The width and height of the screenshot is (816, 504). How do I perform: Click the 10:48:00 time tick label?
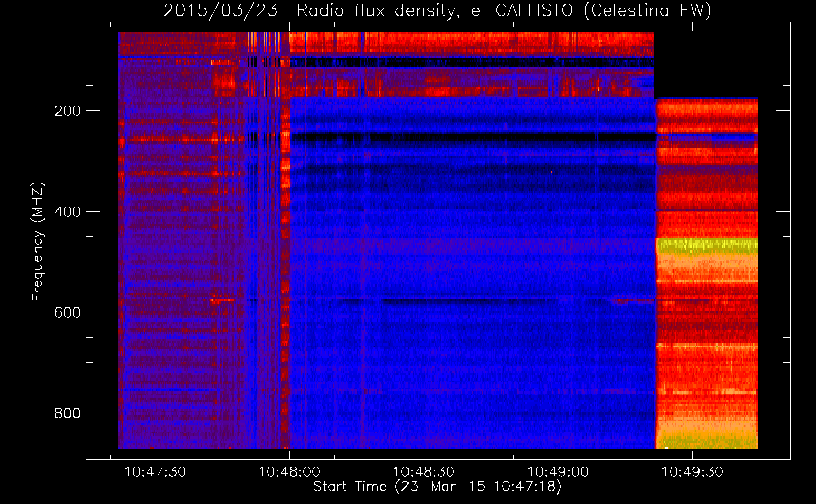point(289,472)
